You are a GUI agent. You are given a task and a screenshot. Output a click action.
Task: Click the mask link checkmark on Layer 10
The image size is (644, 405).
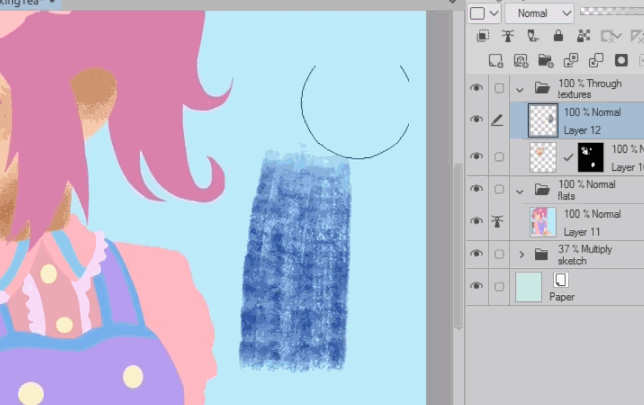coord(568,157)
